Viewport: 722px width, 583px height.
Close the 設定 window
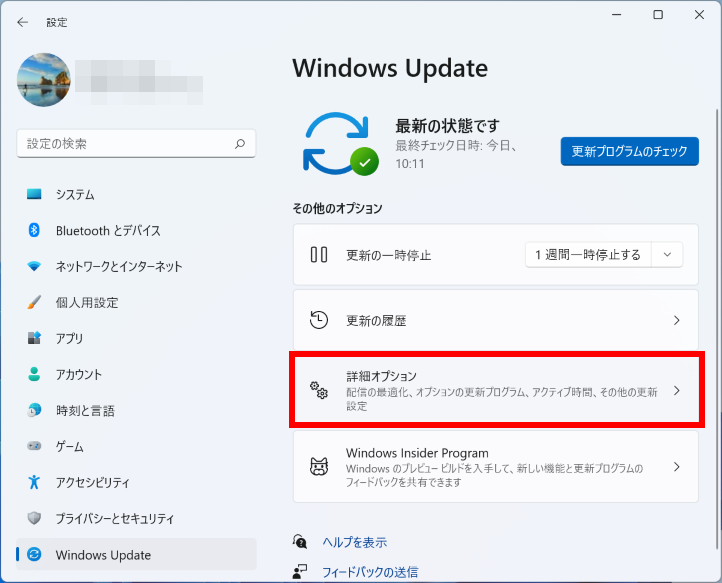(x=699, y=15)
